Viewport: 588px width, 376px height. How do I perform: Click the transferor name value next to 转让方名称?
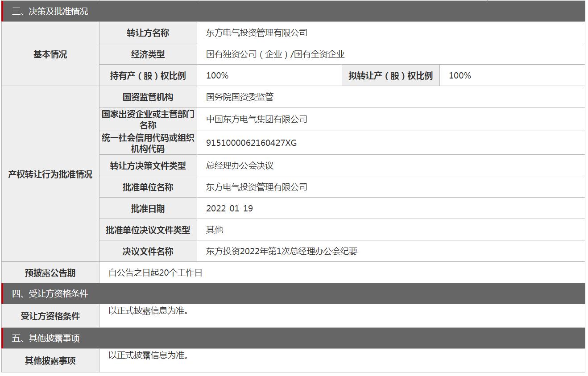pyautogui.click(x=257, y=33)
